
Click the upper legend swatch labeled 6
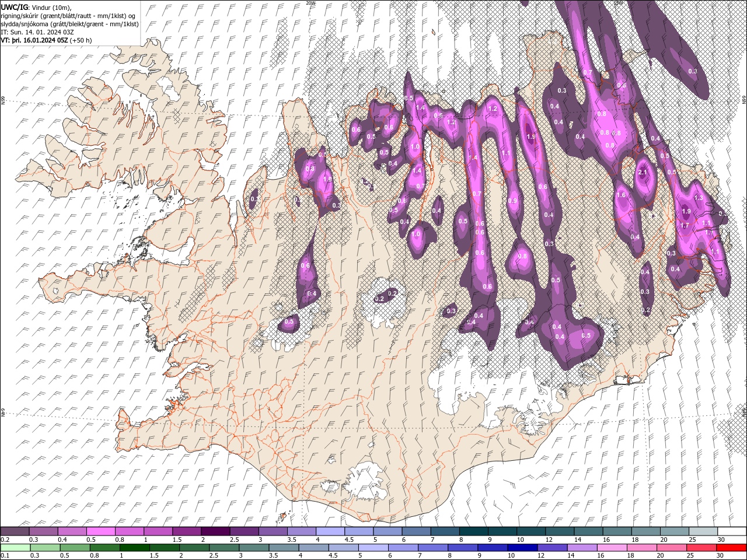417,531
